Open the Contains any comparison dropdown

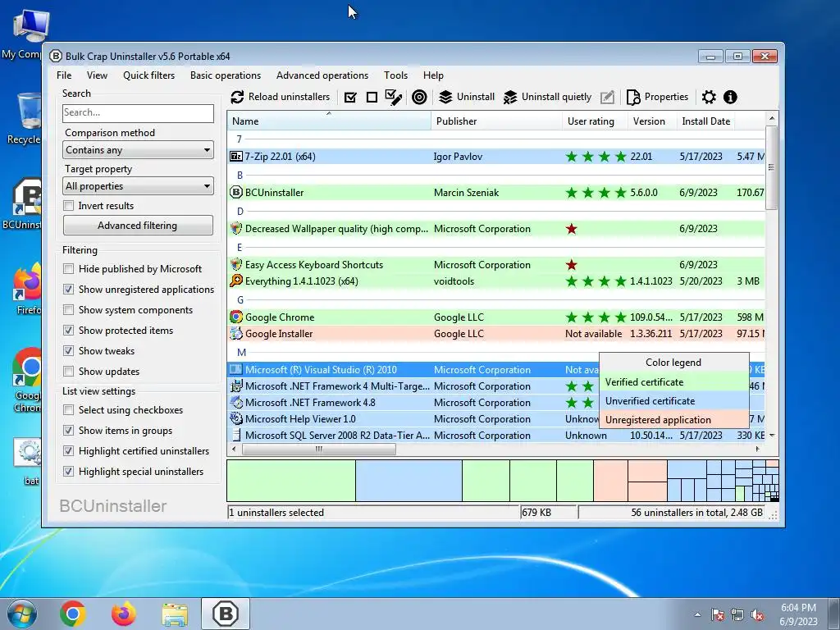click(138, 150)
